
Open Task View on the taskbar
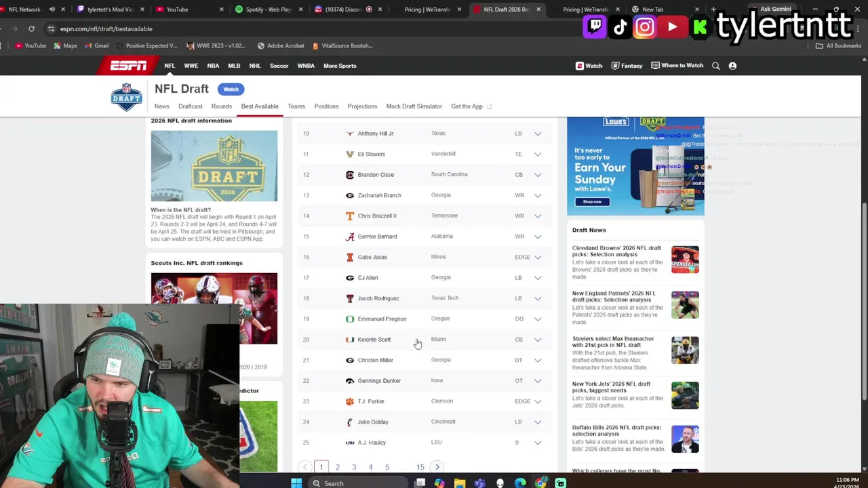coord(420,483)
